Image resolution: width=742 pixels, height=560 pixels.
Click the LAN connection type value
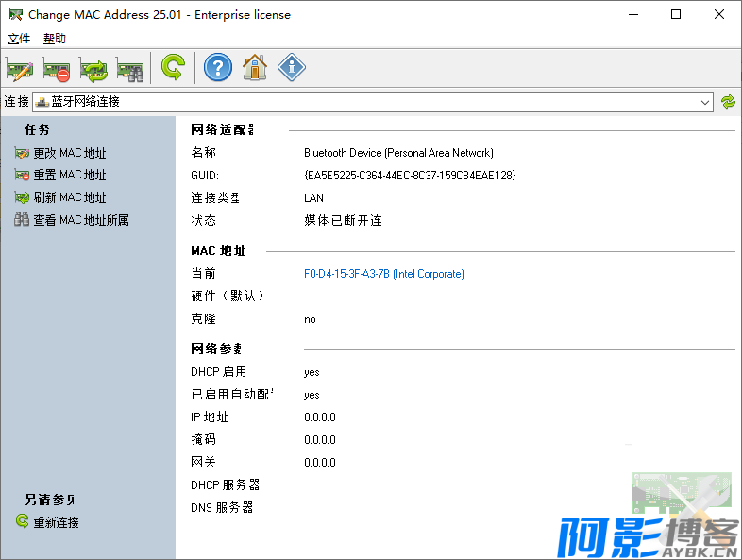pyautogui.click(x=313, y=198)
